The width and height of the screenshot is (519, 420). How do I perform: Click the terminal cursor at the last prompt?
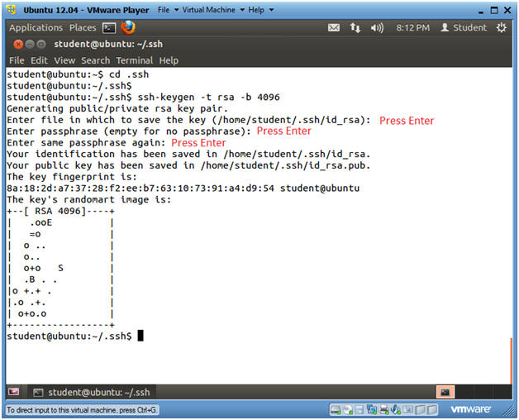140,336
